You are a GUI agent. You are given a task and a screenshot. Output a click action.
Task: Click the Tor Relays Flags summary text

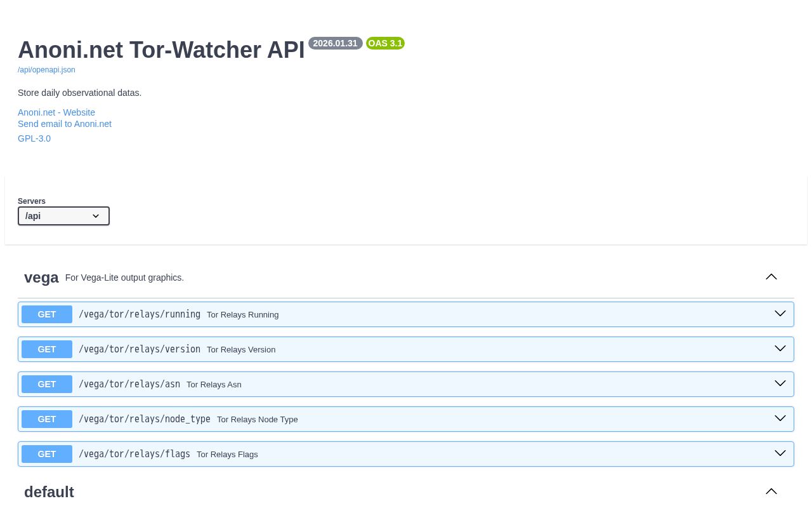[227, 455]
